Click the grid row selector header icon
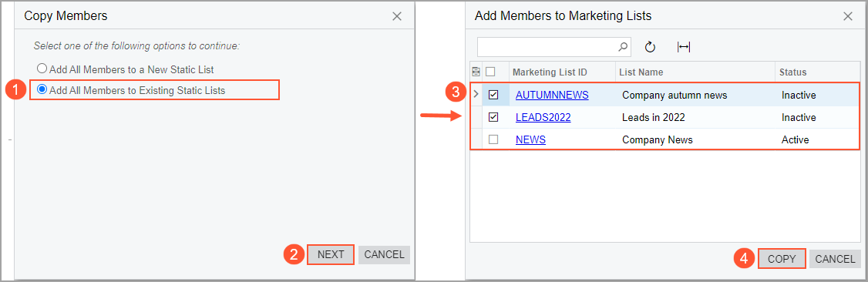 click(476, 72)
